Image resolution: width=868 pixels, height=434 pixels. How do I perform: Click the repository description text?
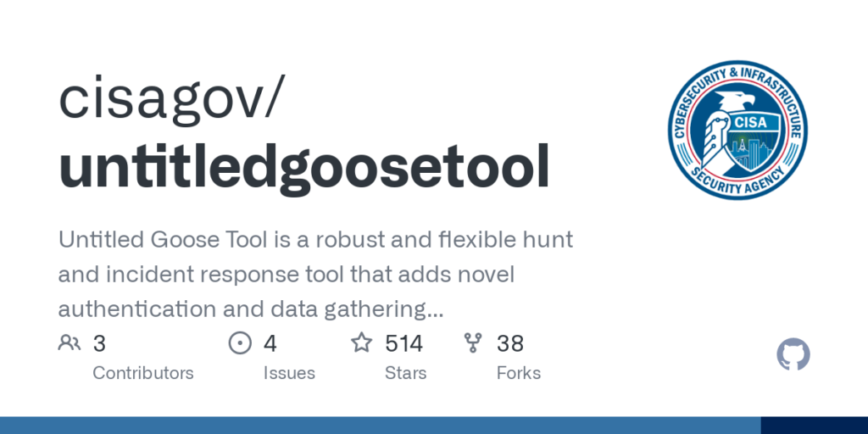[x=315, y=275]
